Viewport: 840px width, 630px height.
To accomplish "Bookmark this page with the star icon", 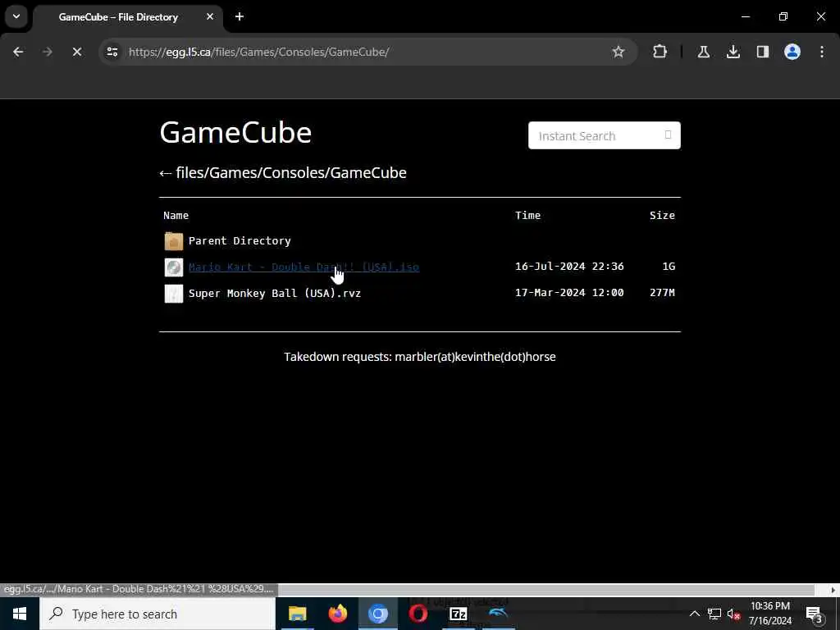I will (619, 52).
